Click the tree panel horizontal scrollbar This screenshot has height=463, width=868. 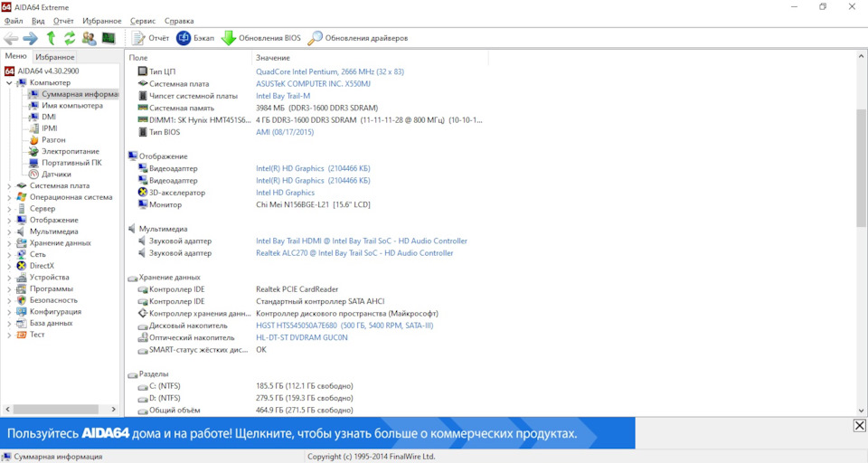tap(56, 410)
